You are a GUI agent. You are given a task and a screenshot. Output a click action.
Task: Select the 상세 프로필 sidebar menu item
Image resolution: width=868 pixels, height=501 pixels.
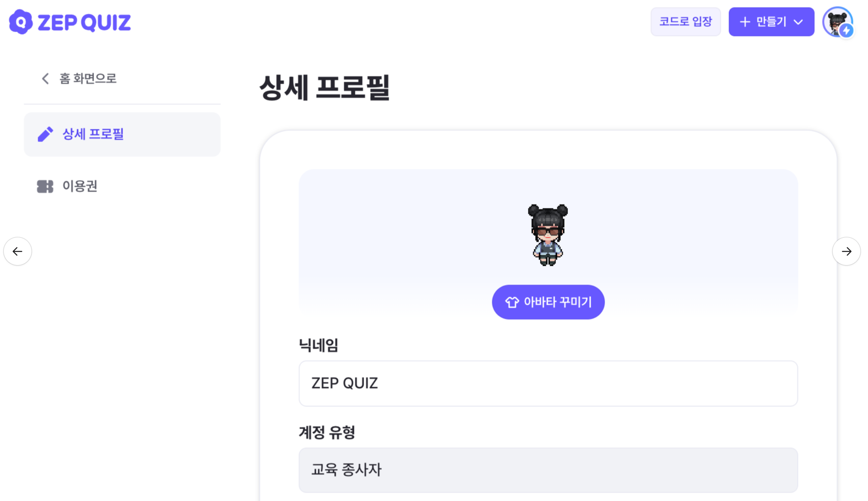coord(122,134)
